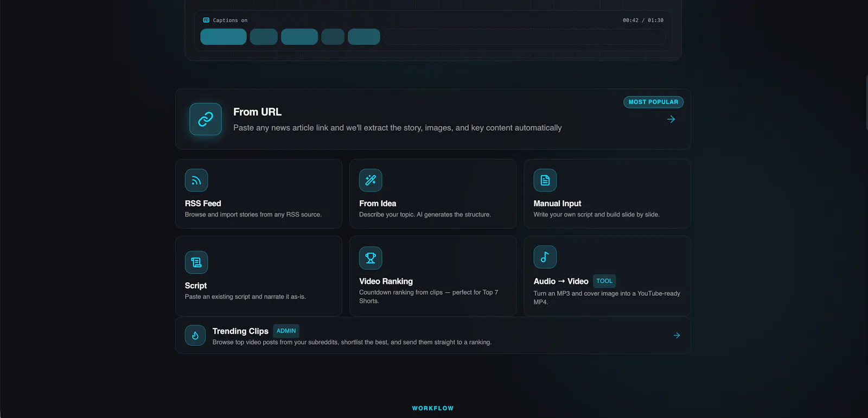Open the Trending Clips row title
The height and width of the screenshot is (418, 868).
point(240,331)
